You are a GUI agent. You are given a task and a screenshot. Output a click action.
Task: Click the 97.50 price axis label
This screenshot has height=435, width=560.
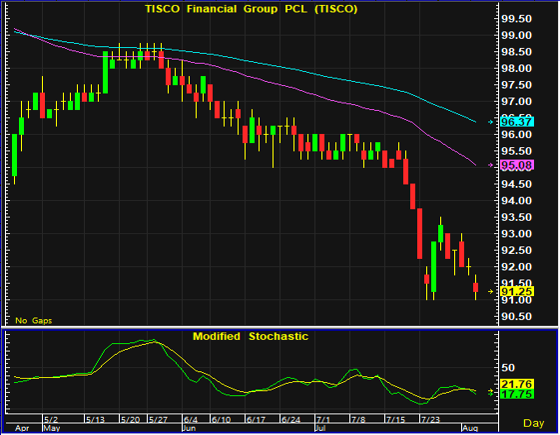click(x=516, y=85)
